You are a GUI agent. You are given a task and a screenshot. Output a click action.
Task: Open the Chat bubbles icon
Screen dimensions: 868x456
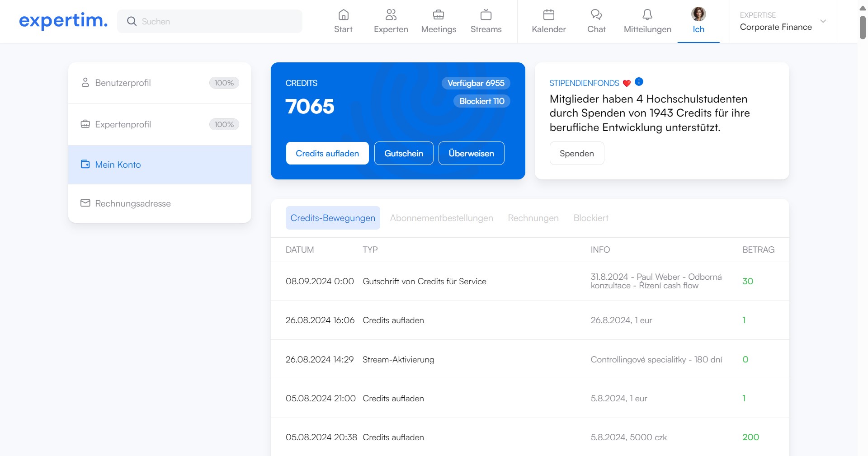[596, 15]
